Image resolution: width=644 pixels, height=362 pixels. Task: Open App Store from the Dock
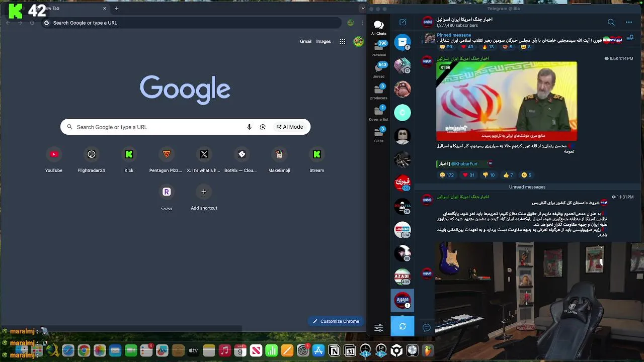tap(318, 351)
